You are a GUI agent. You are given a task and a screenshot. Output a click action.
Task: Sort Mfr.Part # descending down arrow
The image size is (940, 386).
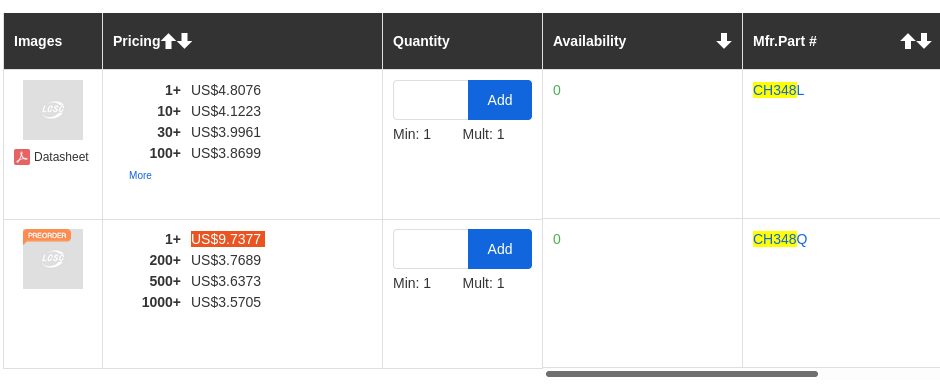coord(924,41)
